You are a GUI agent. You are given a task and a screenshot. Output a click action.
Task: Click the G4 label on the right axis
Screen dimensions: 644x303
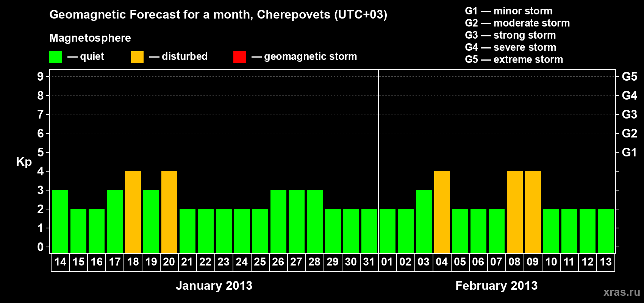tap(630, 95)
